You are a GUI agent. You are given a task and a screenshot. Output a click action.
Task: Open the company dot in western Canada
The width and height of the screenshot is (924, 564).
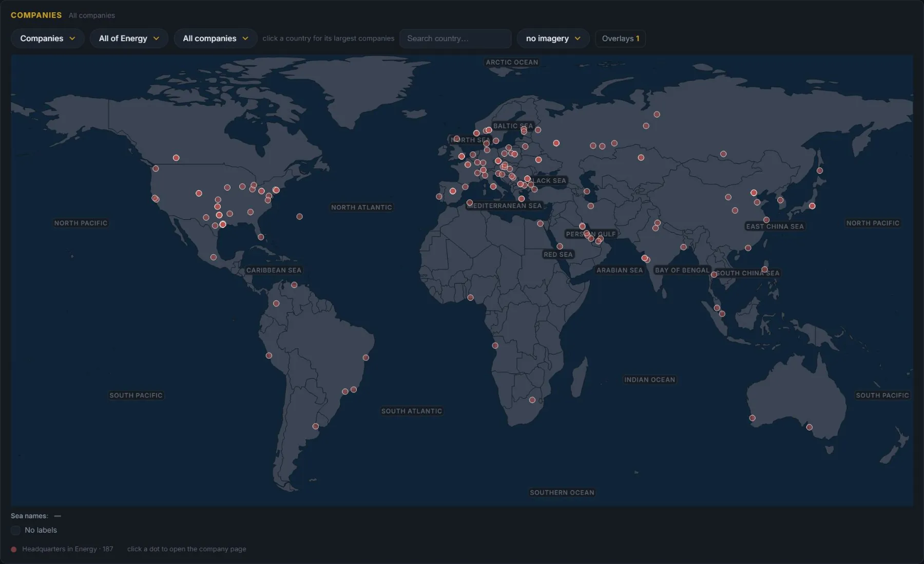[x=176, y=158]
